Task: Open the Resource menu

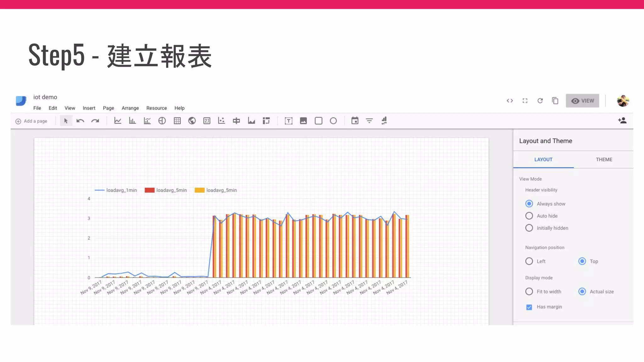Action: click(156, 108)
